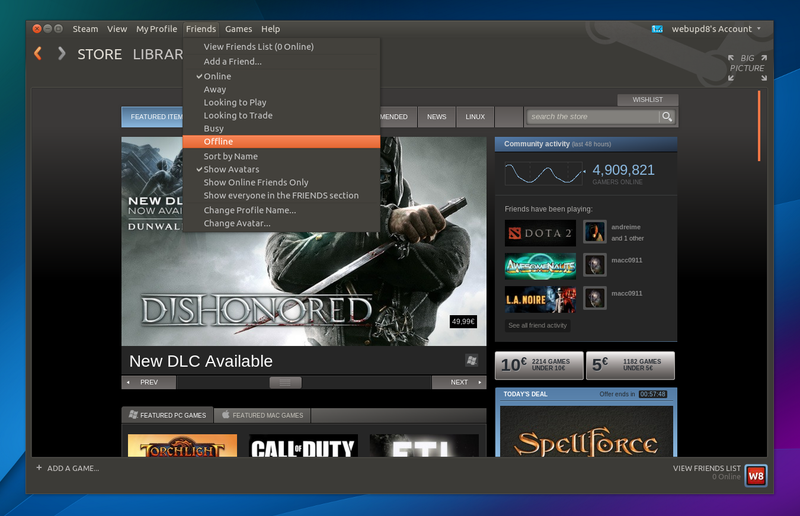Open the Call of Duty thumbnail
The image size is (800, 516).
303,446
